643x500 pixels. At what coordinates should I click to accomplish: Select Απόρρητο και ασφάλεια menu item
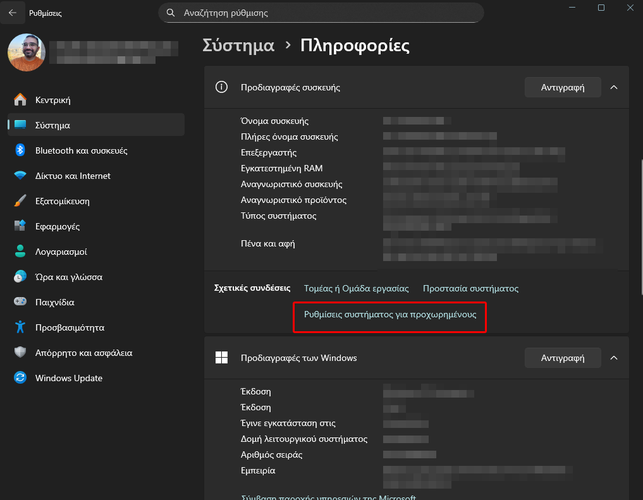[x=83, y=353]
